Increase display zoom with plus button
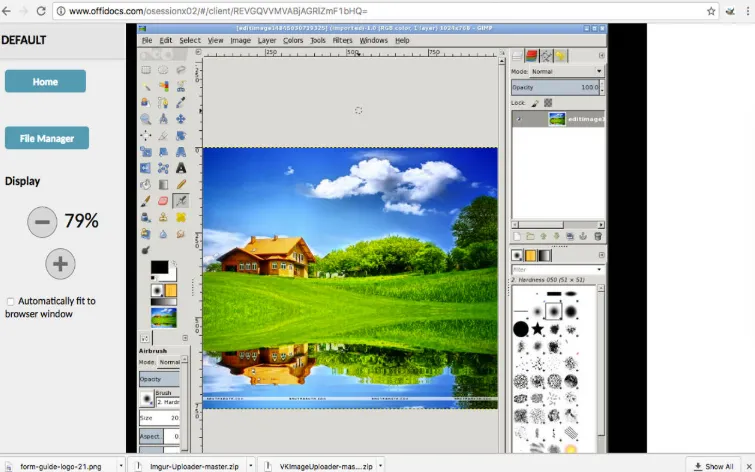Image resolution: width=755 pixels, height=472 pixels. pos(60,264)
